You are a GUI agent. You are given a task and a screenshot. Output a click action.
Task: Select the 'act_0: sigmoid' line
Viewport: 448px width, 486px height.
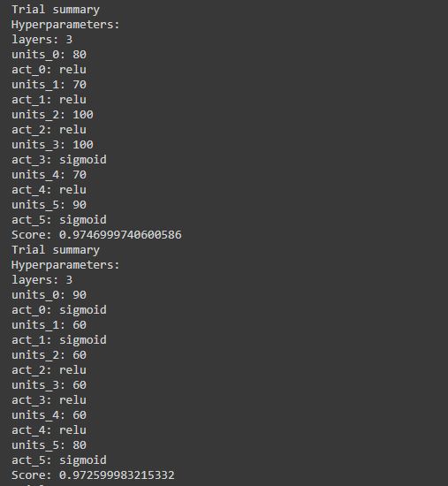tap(59, 310)
